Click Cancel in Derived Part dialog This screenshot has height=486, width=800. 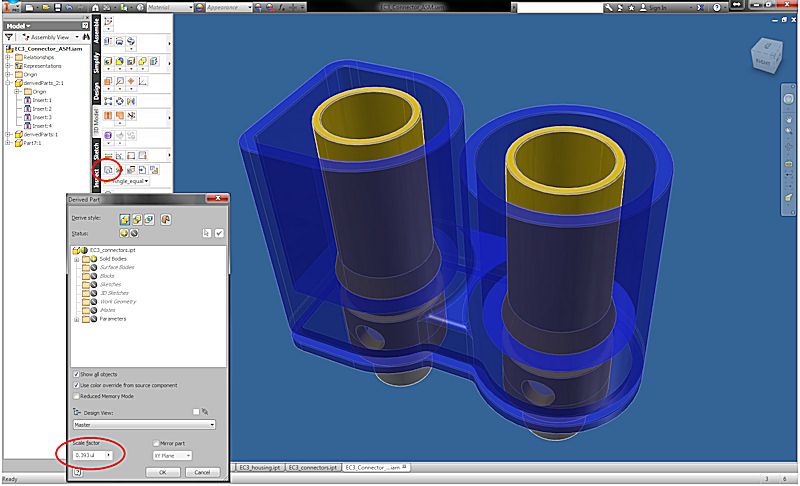tap(202, 472)
